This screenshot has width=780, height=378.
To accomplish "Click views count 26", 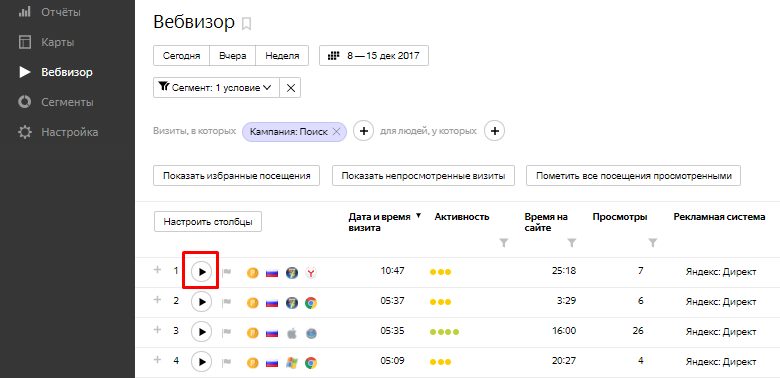I will point(638,331).
